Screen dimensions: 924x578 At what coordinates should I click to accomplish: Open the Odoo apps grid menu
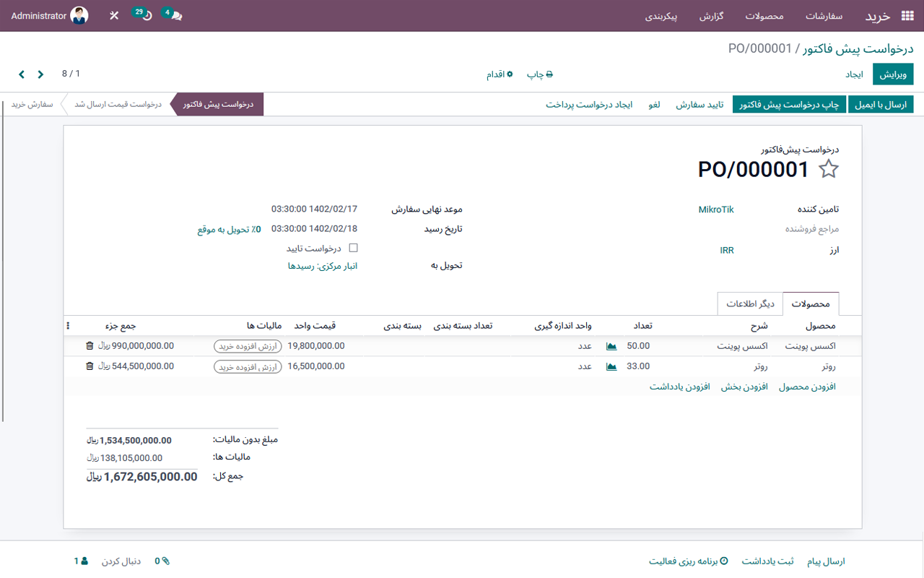click(x=908, y=16)
